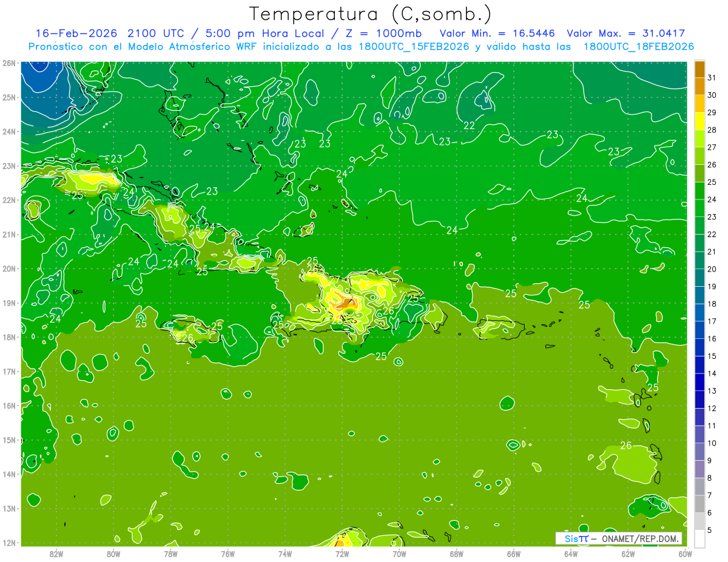This screenshot has height=562, width=728.
Task: Click the 82W longitude label
Action: [x=56, y=553]
